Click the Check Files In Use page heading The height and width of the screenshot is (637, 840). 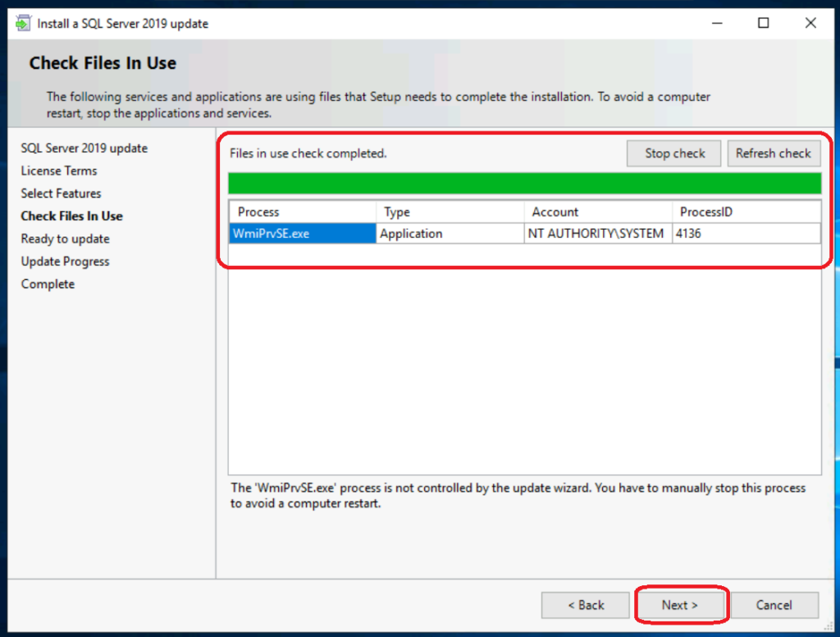tap(103, 62)
